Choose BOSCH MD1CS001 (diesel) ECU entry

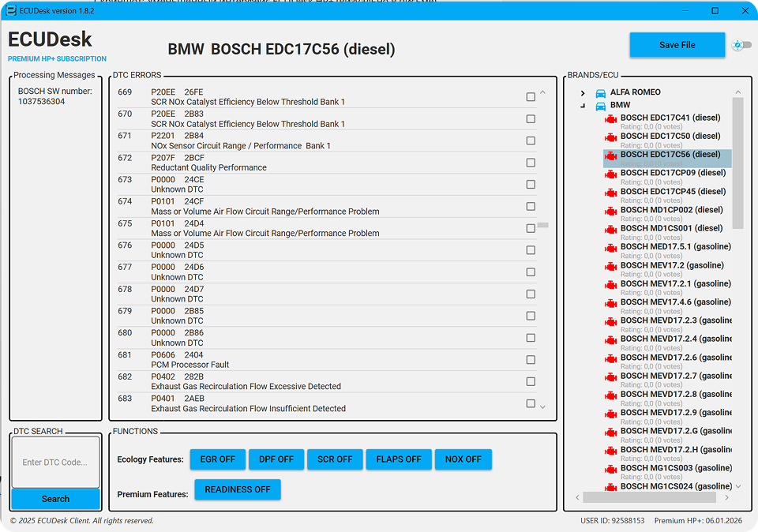(671, 228)
